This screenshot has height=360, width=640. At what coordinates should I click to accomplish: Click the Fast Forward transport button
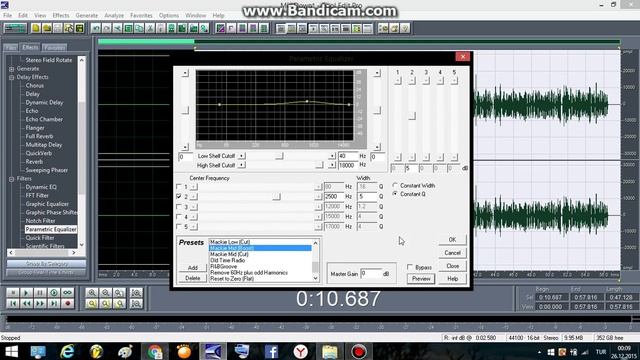40,303
